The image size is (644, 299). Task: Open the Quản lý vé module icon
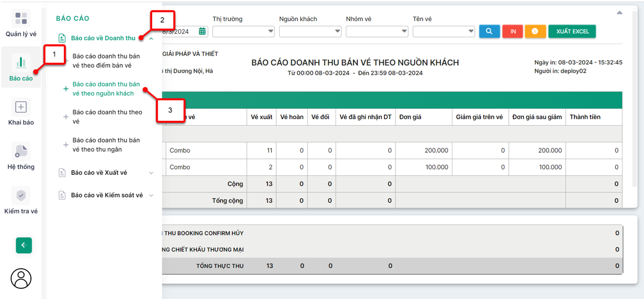(x=21, y=19)
